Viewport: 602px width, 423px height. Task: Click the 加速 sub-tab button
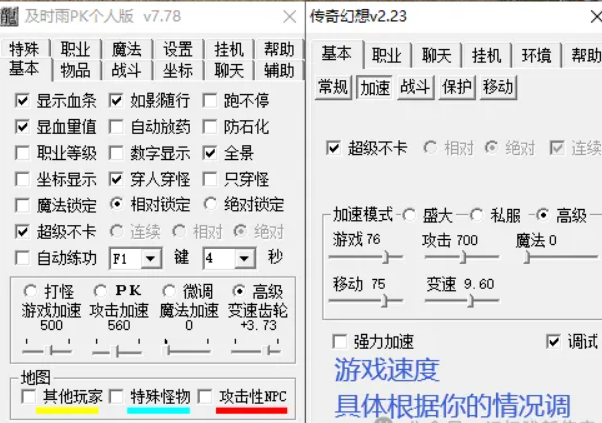tap(375, 88)
